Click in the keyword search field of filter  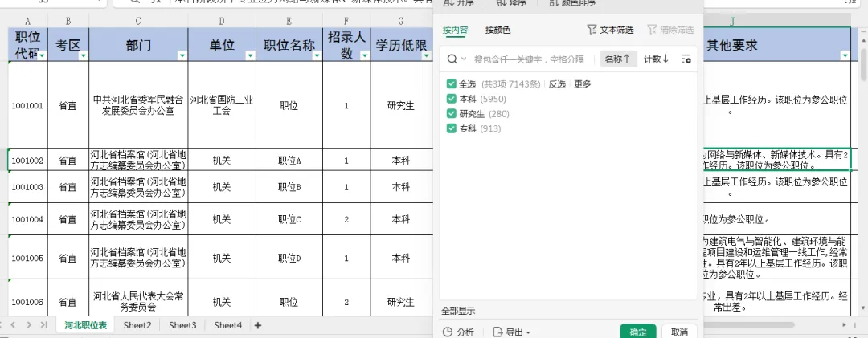[x=529, y=59]
